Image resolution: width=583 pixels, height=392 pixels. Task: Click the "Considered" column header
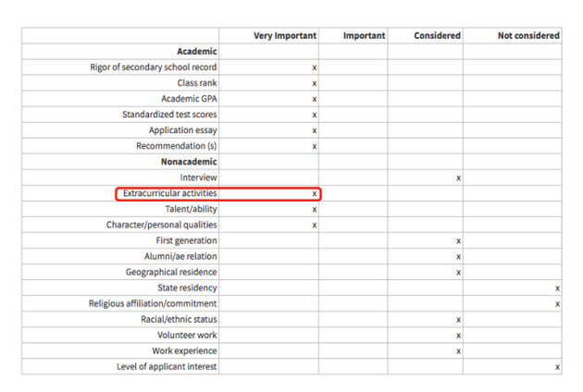(x=437, y=36)
